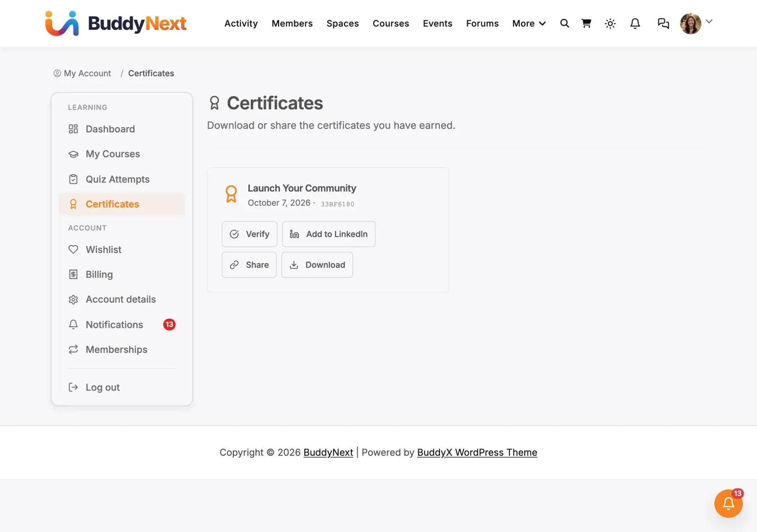Open the shopping cart icon
This screenshot has width=757, height=532.
[586, 23]
